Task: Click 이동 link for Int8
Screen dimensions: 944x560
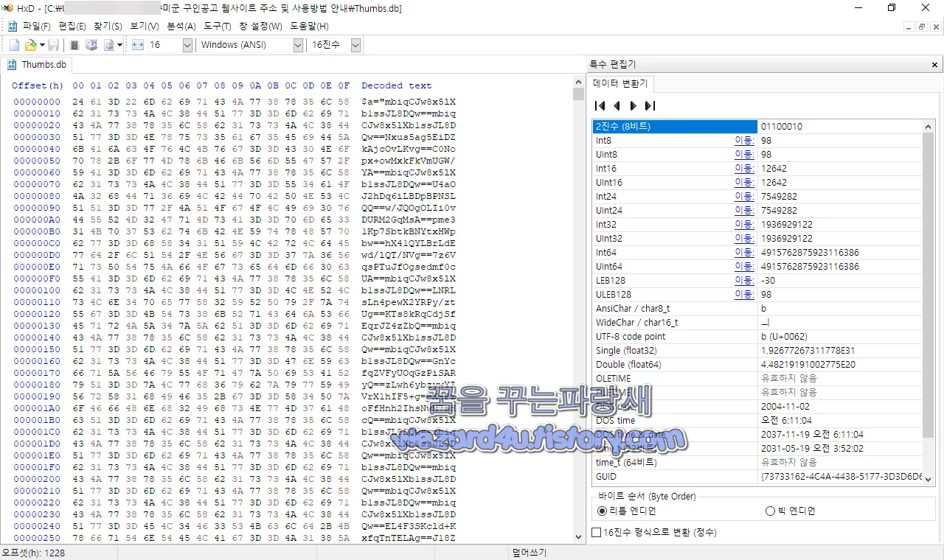Action: click(743, 141)
